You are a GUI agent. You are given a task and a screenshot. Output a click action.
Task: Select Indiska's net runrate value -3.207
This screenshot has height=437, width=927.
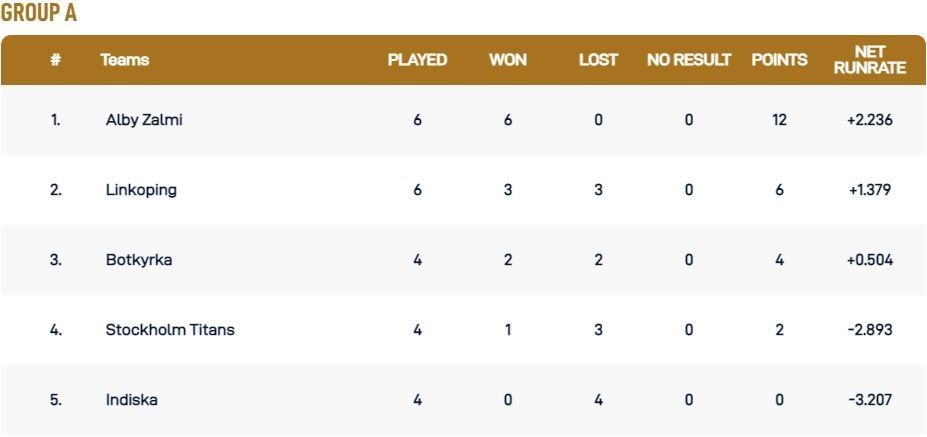coord(870,400)
